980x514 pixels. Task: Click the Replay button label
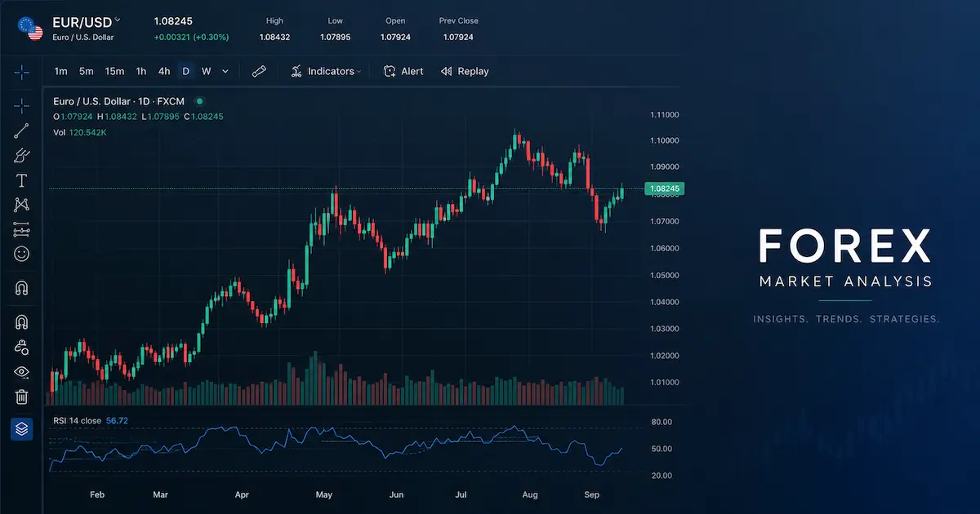click(x=473, y=72)
